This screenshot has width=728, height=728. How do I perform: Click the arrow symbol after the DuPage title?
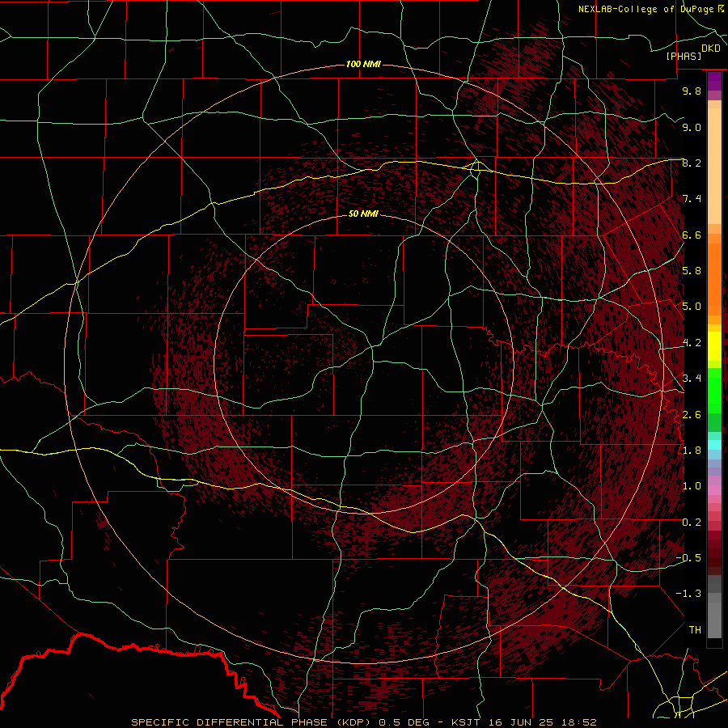(721, 9)
